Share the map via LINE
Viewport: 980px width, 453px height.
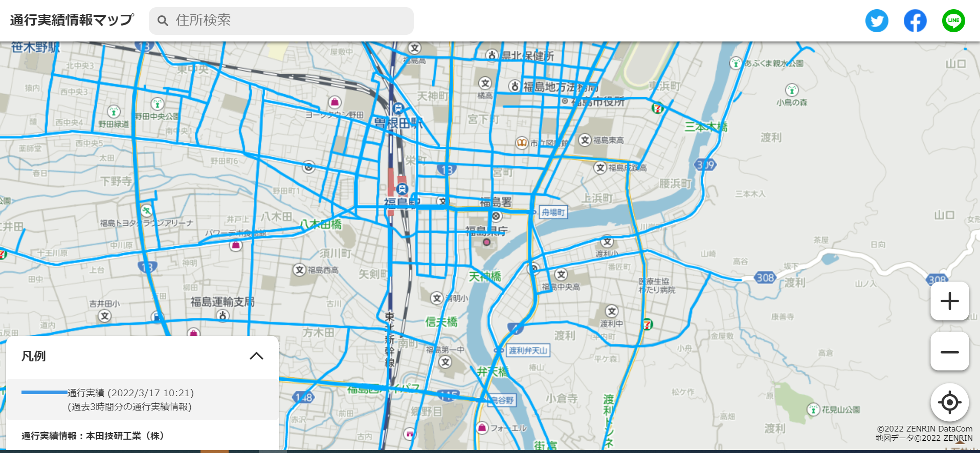[x=953, y=20]
